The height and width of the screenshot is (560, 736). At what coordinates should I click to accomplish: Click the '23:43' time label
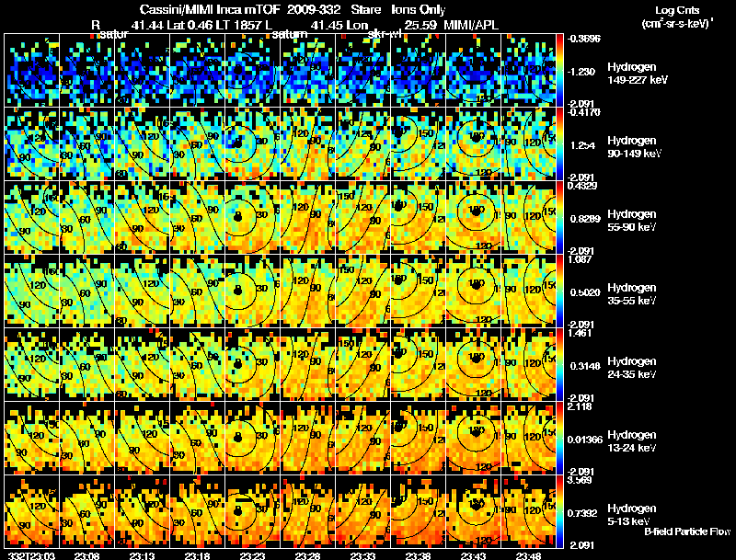click(x=473, y=555)
